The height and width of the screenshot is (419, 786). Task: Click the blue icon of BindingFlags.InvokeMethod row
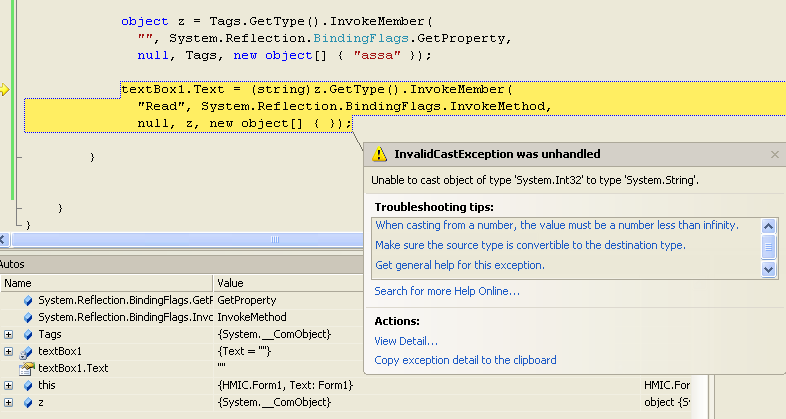click(28, 317)
